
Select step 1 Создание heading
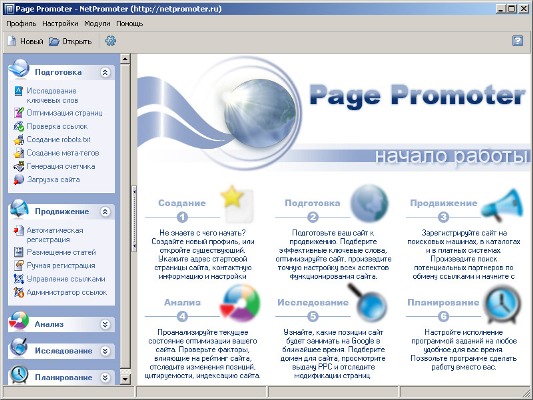click(182, 203)
